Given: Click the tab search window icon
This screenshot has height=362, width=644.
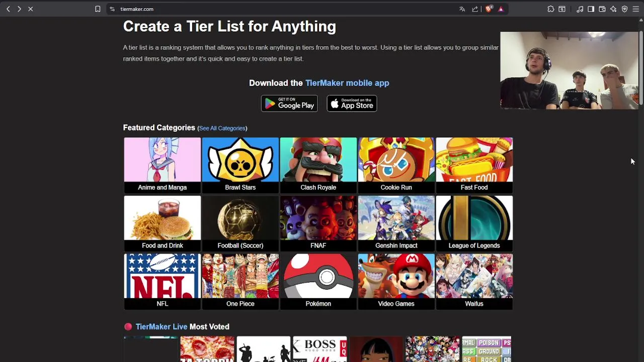Looking at the screenshot, I should click(x=562, y=9).
